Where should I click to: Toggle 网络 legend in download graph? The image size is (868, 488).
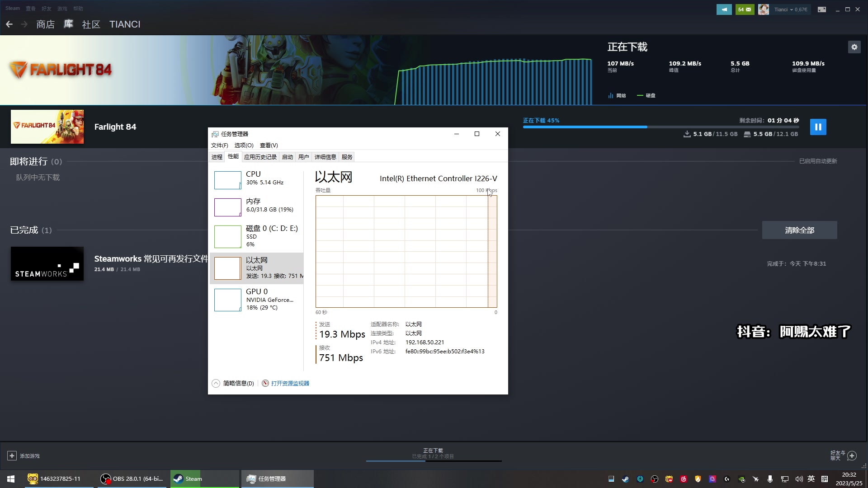617,95
